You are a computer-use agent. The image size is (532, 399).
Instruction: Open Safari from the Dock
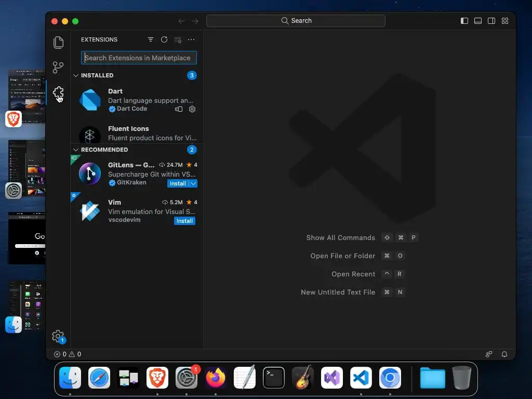[x=99, y=378]
